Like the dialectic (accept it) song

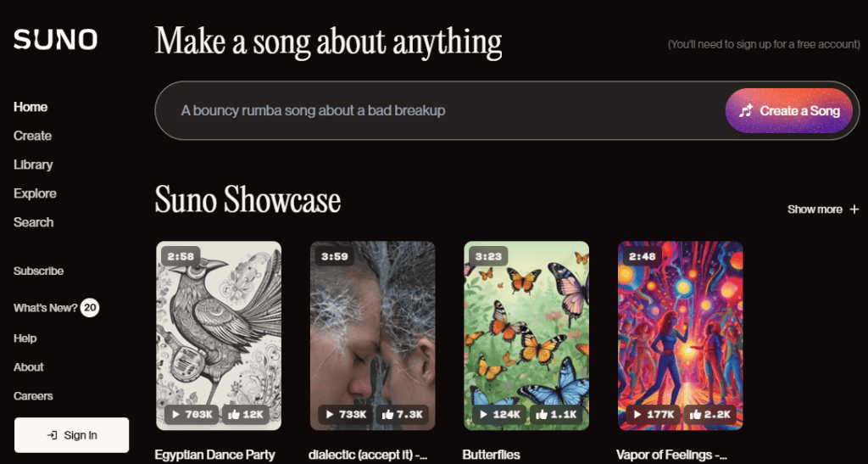(402, 414)
